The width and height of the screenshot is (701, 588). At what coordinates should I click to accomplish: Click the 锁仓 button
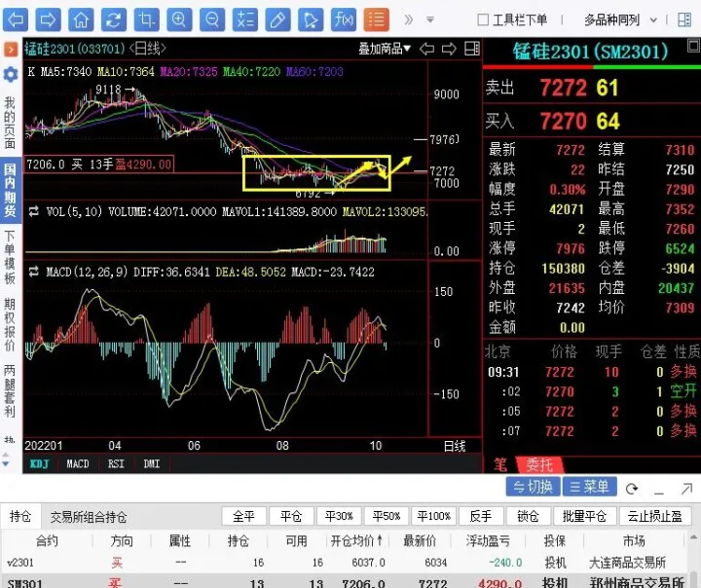(x=528, y=517)
